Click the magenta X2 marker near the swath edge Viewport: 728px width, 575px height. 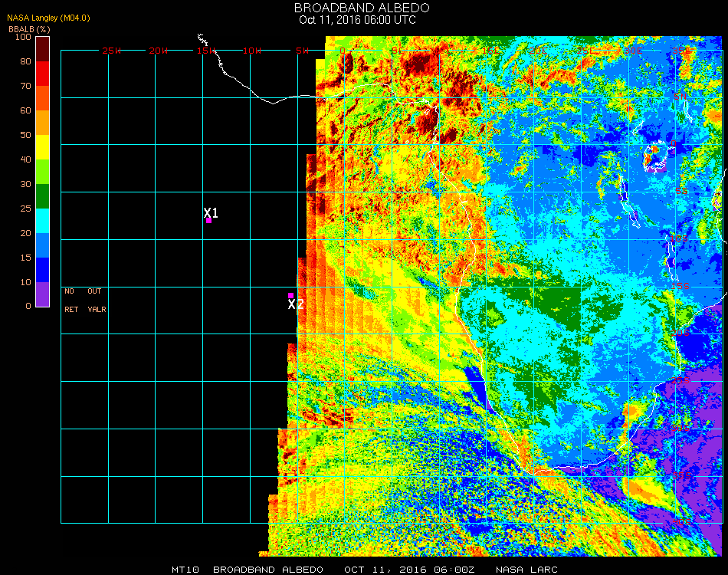click(x=290, y=295)
